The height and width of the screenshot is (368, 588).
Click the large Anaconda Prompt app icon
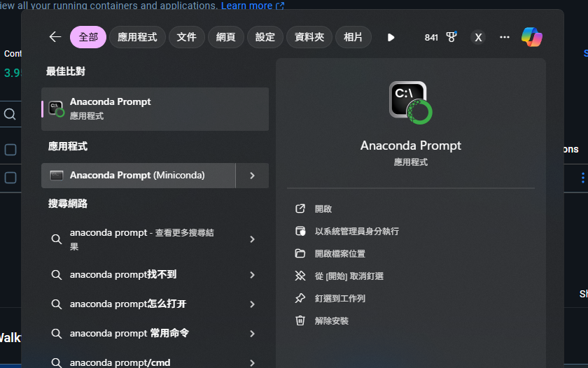[x=411, y=102]
